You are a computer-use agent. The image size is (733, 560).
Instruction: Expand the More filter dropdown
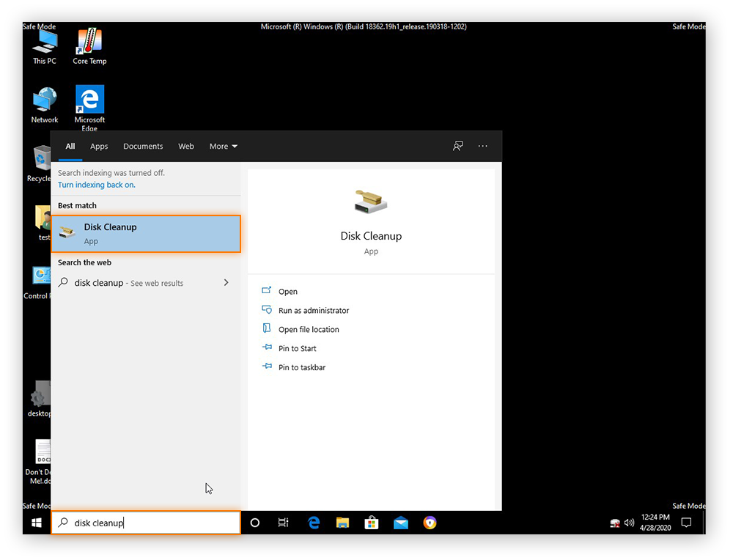pyautogui.click(x=223, y=147)
